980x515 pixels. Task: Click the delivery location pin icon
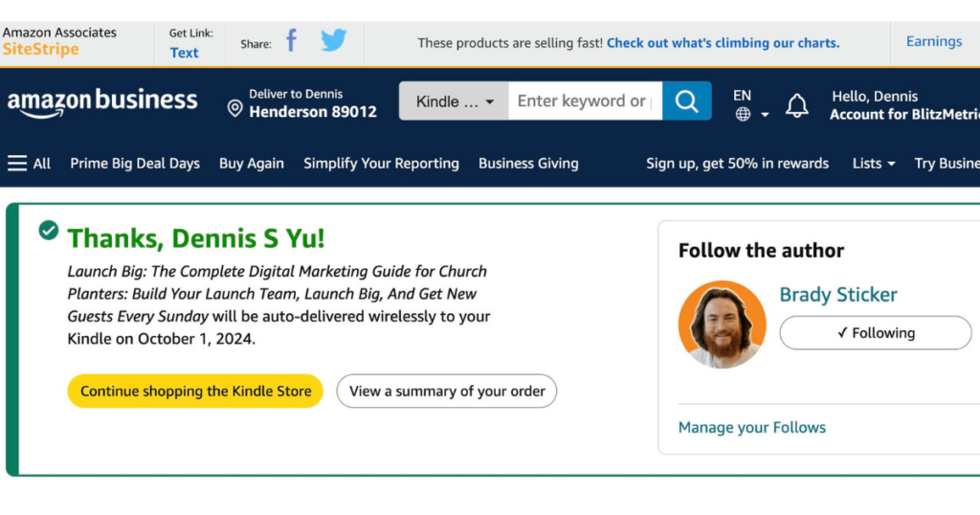coord(235,108)
